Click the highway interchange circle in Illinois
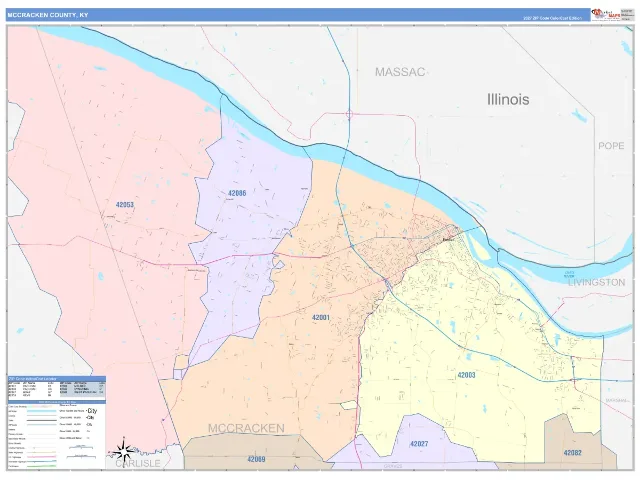The width and height of the screenshot is (640, 480). click(x=349, y=114)
